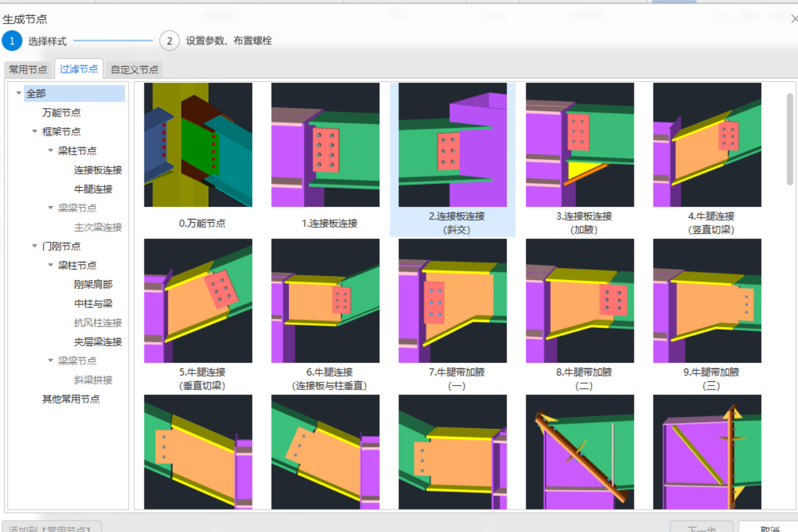The image size is (798, 532).
Task: Switch to the 常用节点 tab
Action: (28, 70)
